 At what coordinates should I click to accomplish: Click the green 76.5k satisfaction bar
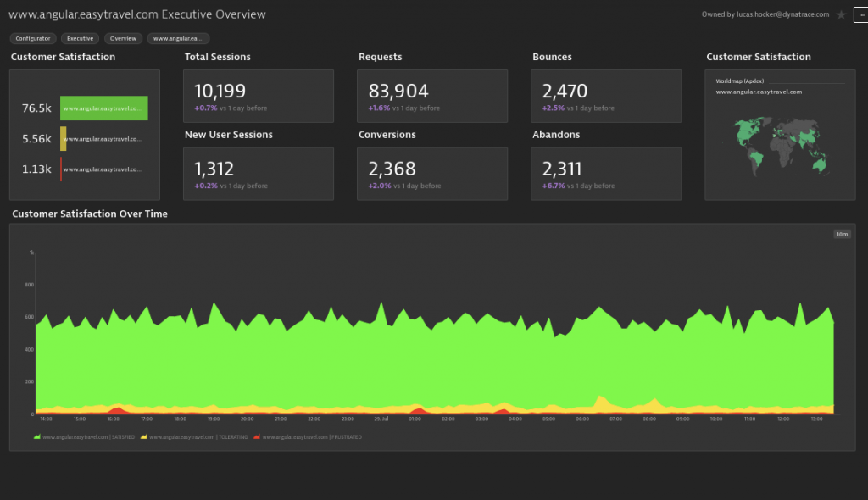click(103, 108)
